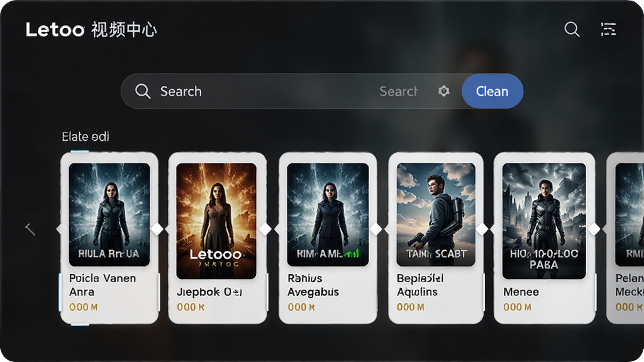Open the partially visible Pelan Meck card

coord(625,238)
